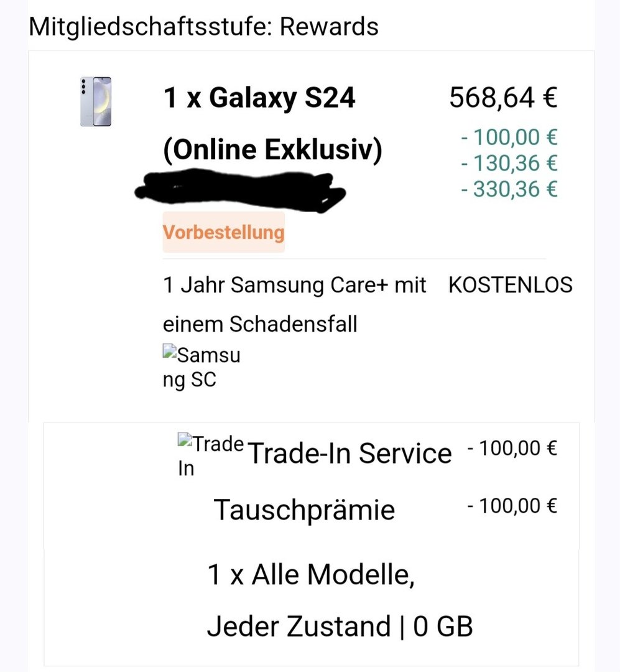The image size is (620, 672).
Task: Click the "1 x Alle Modelle," trade-in device text
Action: [x=311, y=575]
